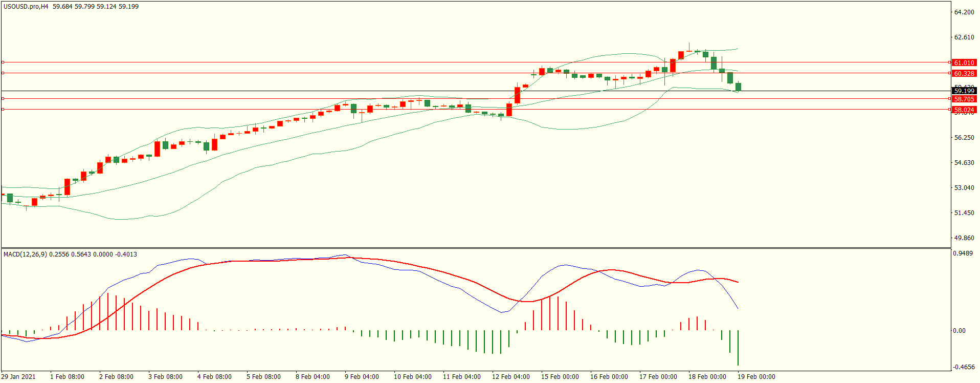Click the USOUSD.pro,H4 chart title text

point(26,7)
